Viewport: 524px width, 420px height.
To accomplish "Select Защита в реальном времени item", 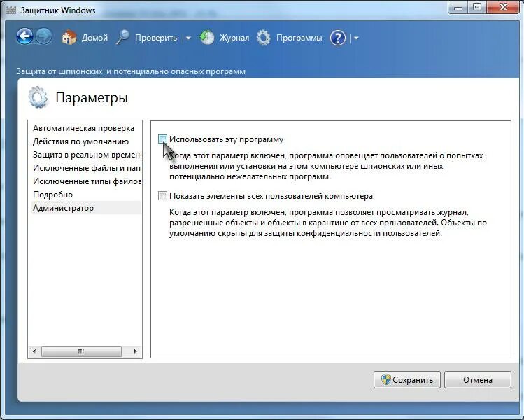I will [x=87, y=155].
